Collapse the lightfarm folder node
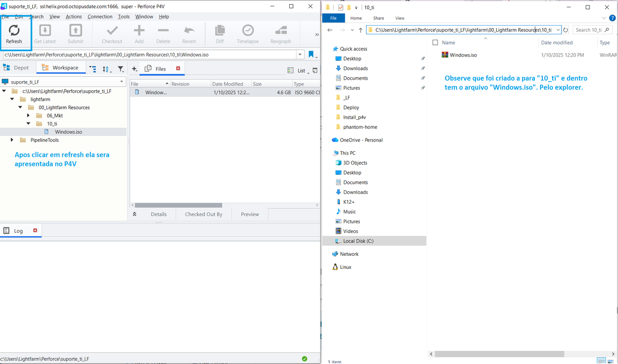 click(13, 99)
